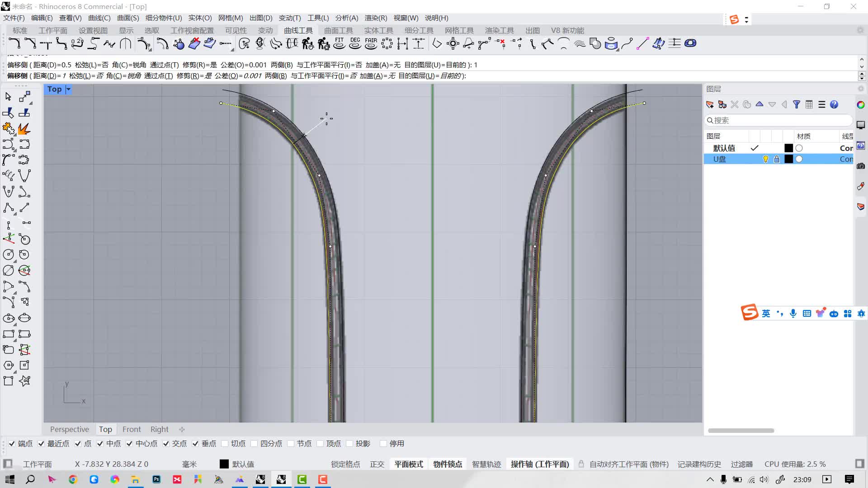Open the 分析(A) menu
The image size is (868, 488).
[347, 18]
